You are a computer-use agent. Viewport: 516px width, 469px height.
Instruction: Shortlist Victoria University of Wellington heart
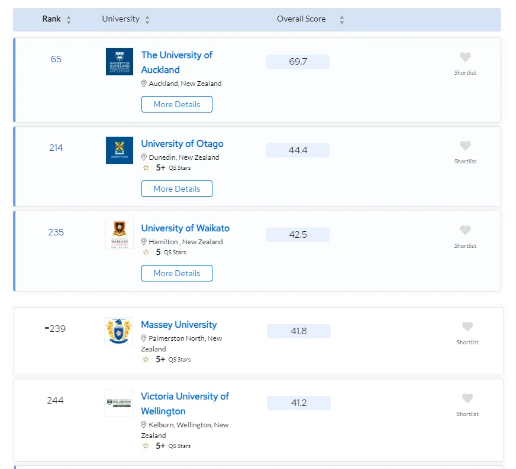tap(467, 398)
